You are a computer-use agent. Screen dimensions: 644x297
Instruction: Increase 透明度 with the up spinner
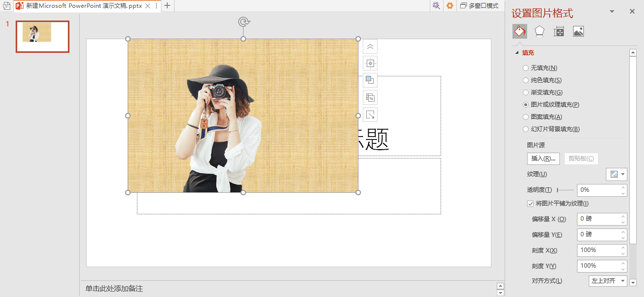pos(623,187)
